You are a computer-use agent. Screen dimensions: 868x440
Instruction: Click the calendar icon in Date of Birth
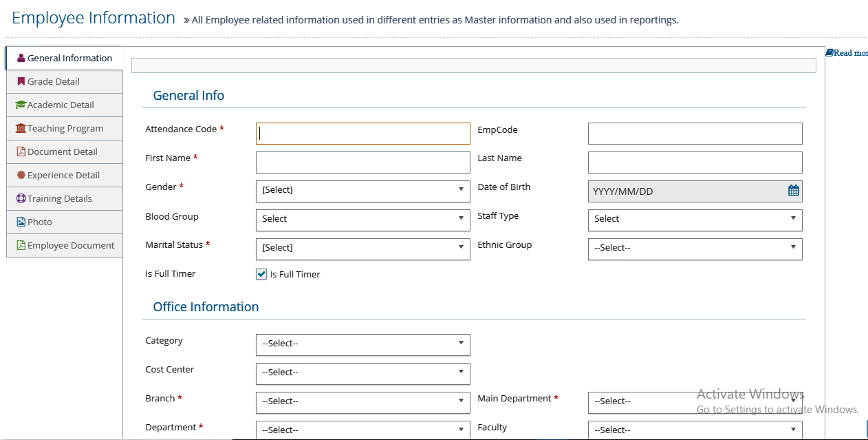[x=794, y=191]
